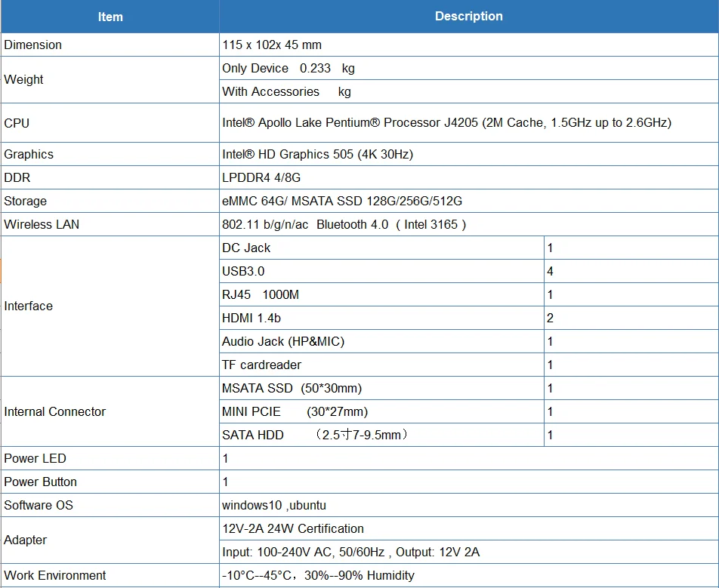Click the HDMI quantity '2'
719x588 pixels.
(x=631, y=318)
